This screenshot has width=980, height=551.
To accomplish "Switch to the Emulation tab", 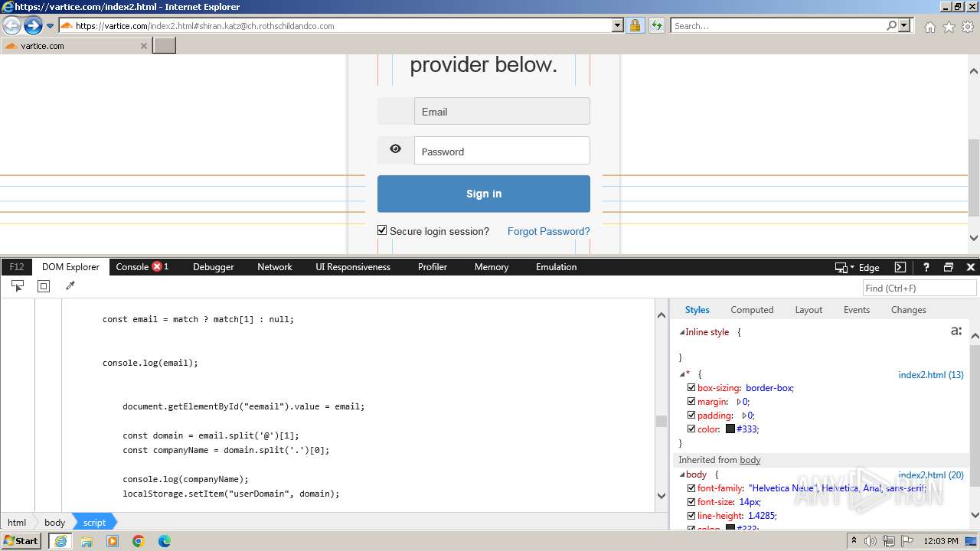I will 557,267.
